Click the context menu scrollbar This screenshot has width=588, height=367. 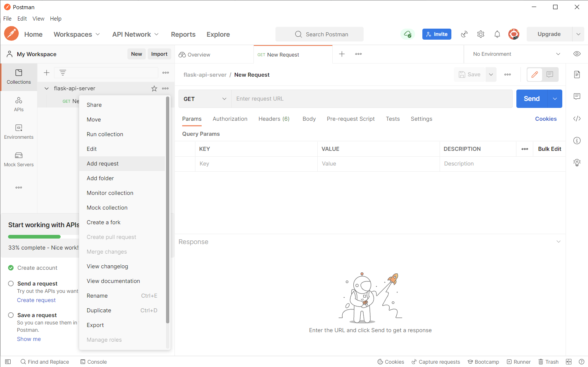(168, 210)
